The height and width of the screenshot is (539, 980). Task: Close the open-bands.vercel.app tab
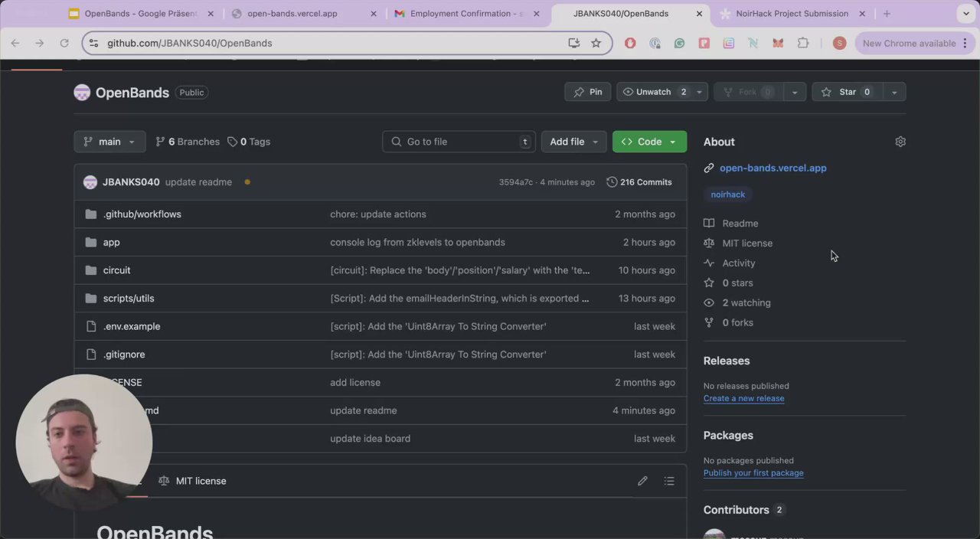373,14
